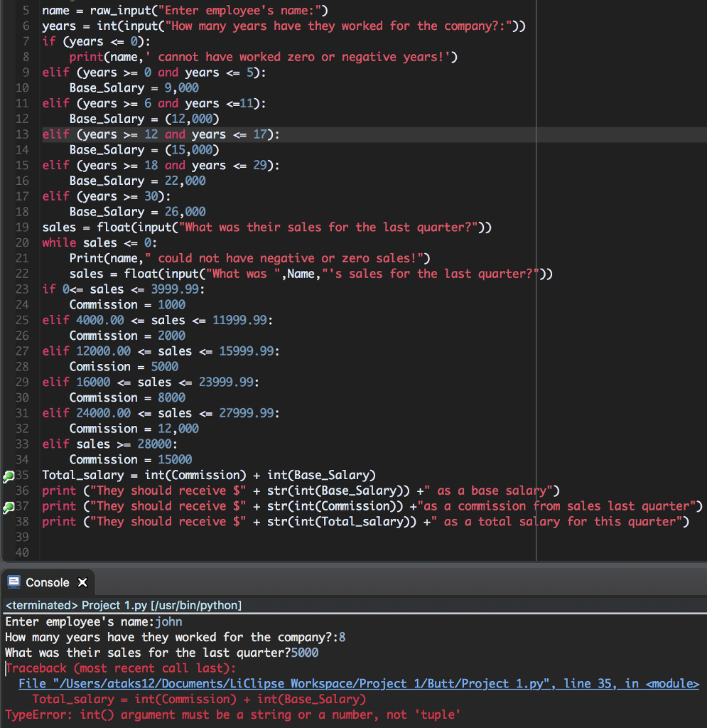Click misspelled 'Comission' on line 28
This screenshot has height=728, width=707.
[100, 367]
